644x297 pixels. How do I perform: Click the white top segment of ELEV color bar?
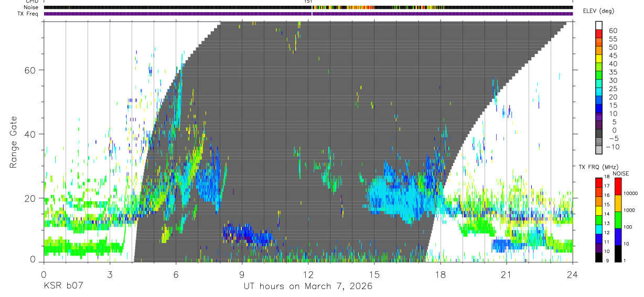[x=599, y=25]
